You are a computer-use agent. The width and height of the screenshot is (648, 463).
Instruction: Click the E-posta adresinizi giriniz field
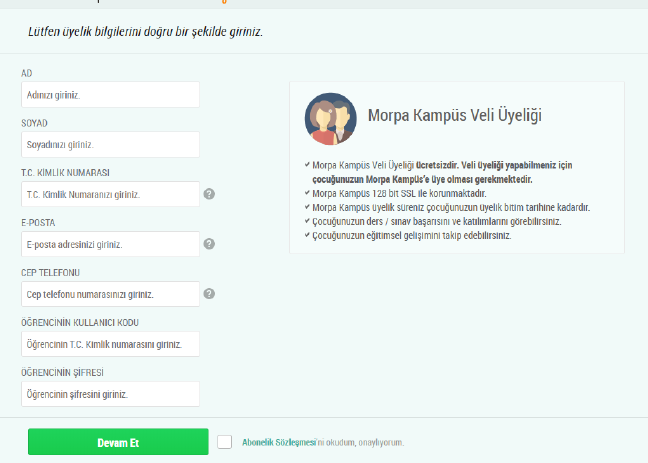[x=110, y=244]
